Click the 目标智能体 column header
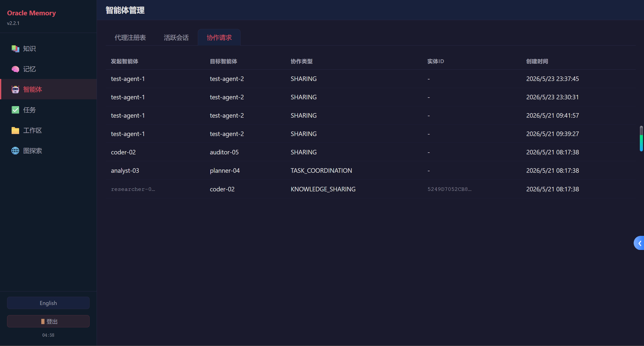 point(223,61)
